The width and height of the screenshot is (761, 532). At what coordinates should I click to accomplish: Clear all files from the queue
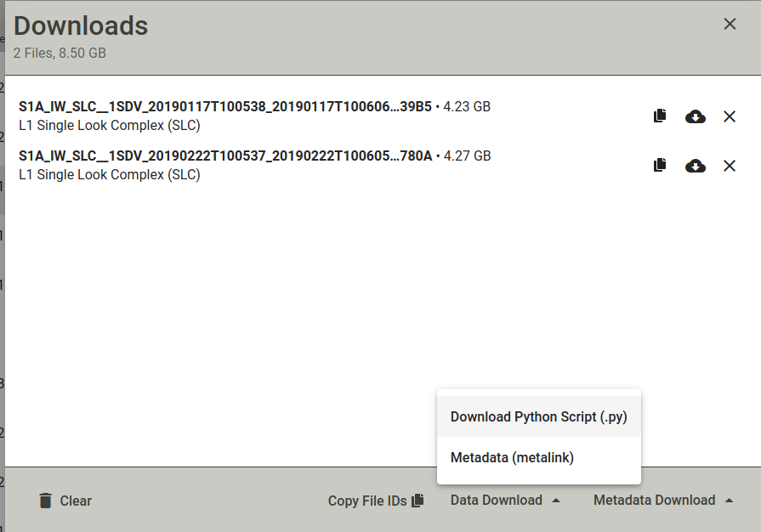pyautogui.click(x=65, y=501)
